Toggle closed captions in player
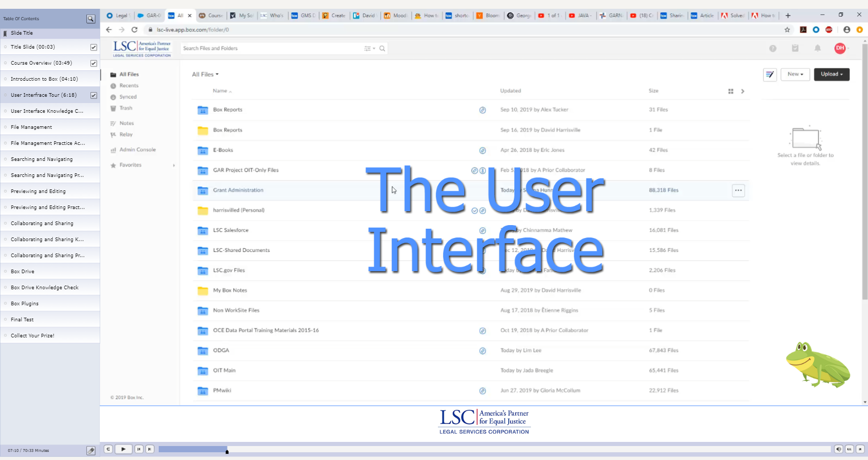The image size is (868, 460). (849, 449)
